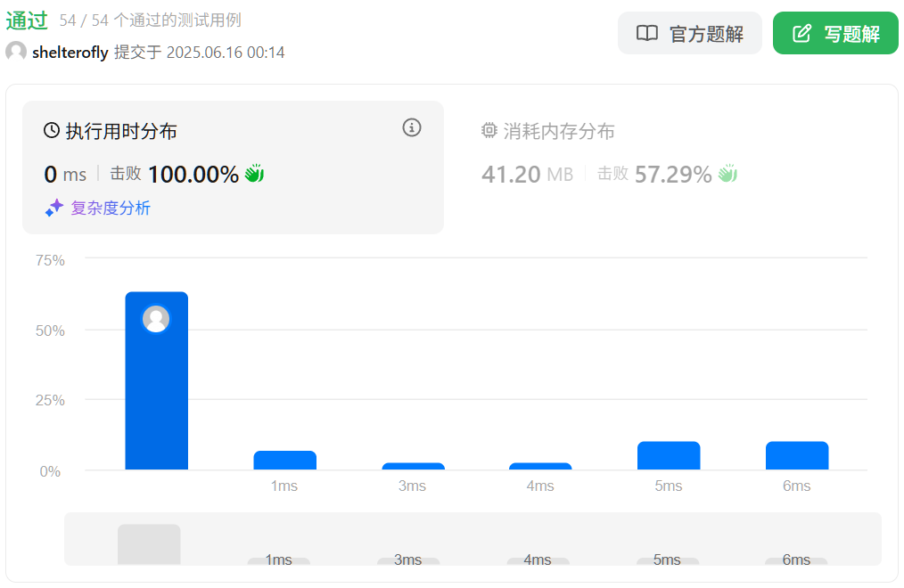Click the 3ms marker in the overview strip
Viewport: 904px width, 588px height.
point(408,560)
